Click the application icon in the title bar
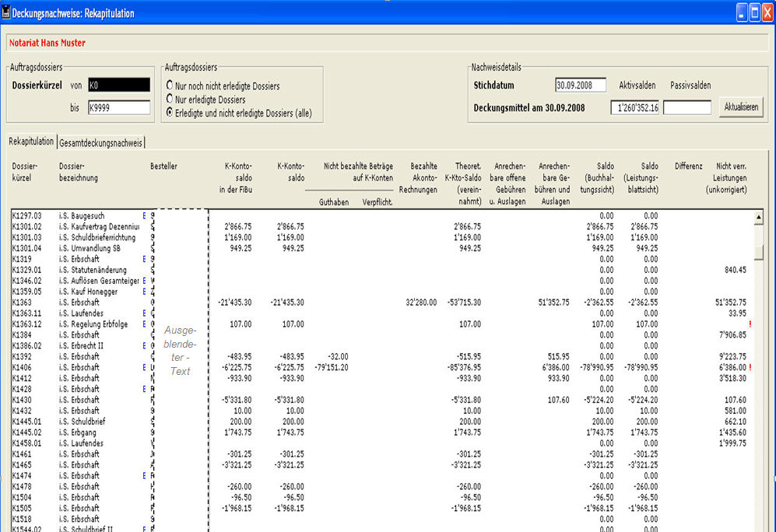The height and width of the screenshot is (532, 776). pyautogui.click(x=6, y=12)
